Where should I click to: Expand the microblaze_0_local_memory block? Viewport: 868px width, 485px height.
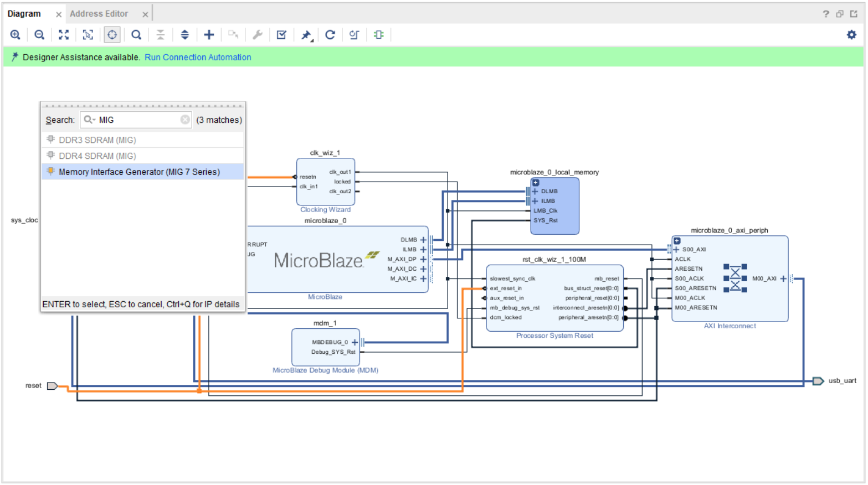coord(535,182)
